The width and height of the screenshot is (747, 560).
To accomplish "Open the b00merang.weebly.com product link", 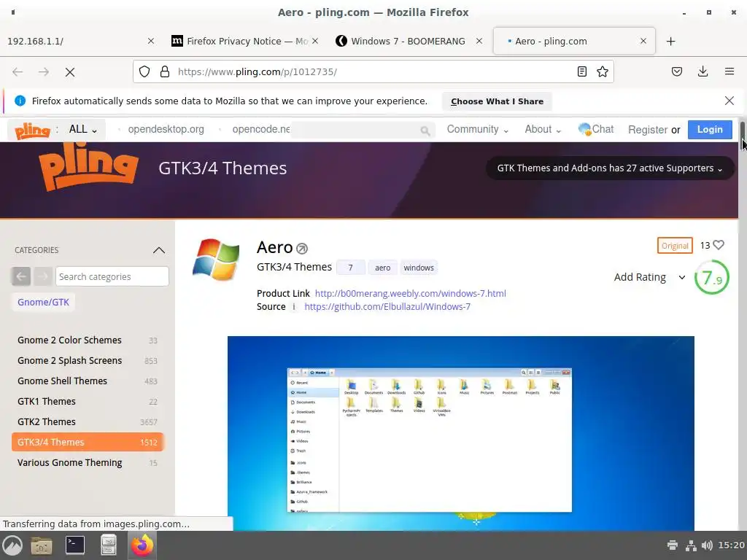I will 410,293.
